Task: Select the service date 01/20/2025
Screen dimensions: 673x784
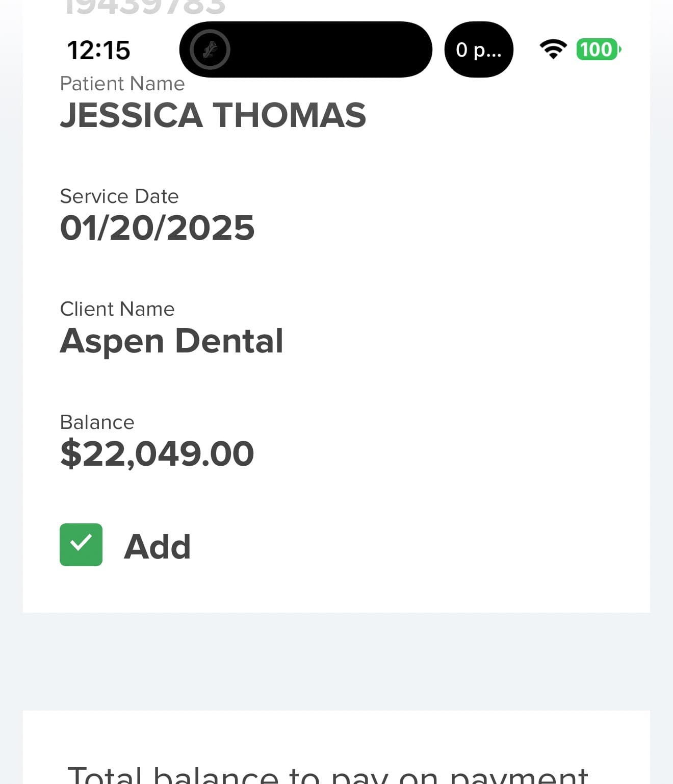Action: tap(157, 227)
